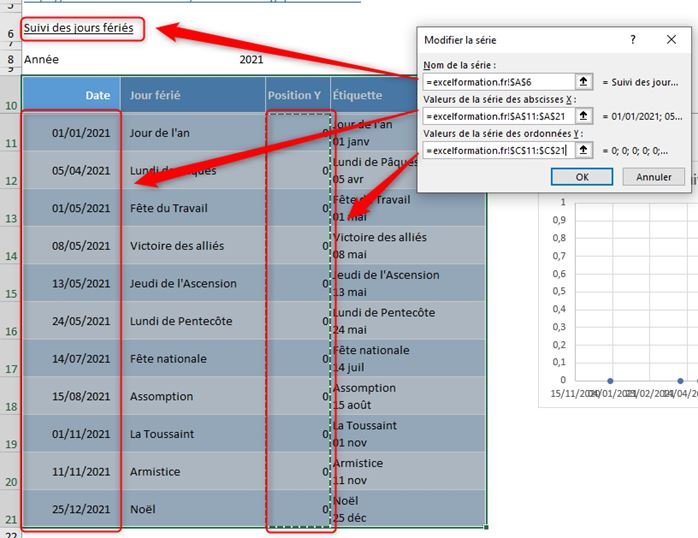The image size is (698, 538).
Task: Click the help question mark in dialog
Action: tap(632, 40)
